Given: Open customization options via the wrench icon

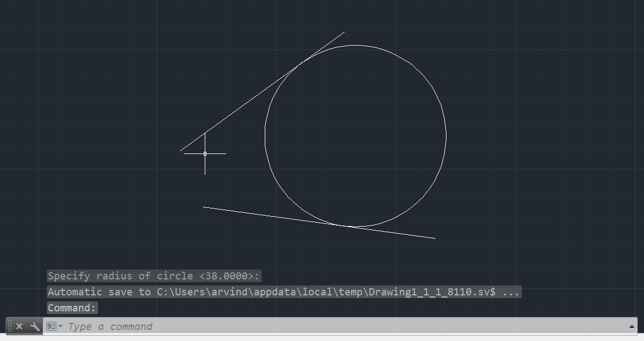Looking at the screenshot, I should point(35,326).
